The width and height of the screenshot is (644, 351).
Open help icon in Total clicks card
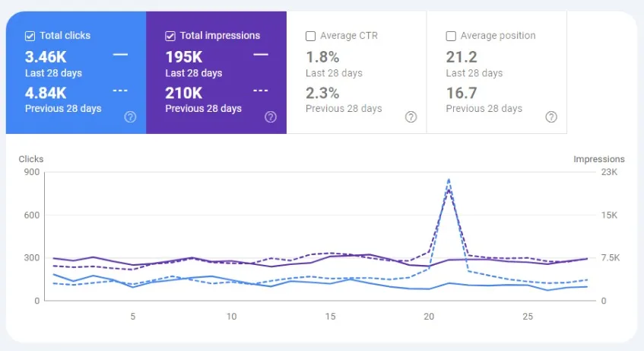130,116
